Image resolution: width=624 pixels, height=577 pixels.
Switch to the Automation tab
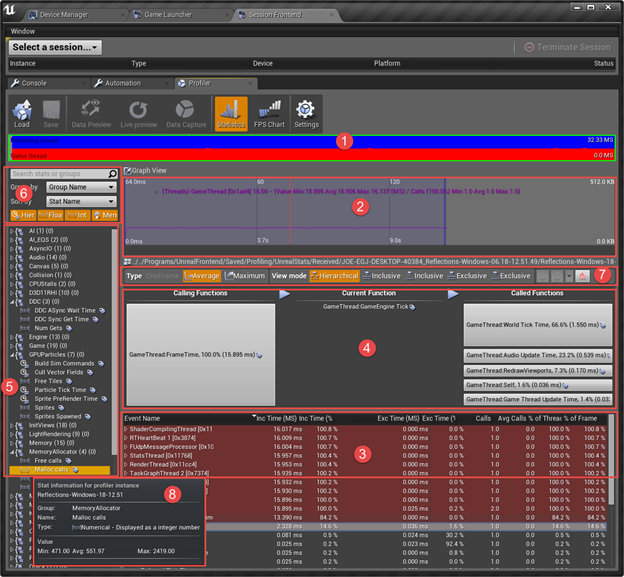123,83
